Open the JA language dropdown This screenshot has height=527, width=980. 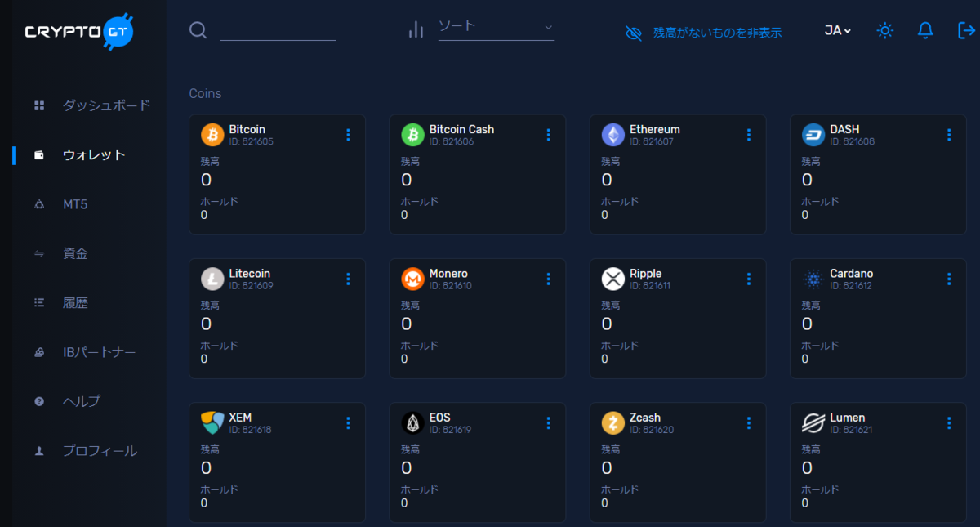(x=838, y=30)
